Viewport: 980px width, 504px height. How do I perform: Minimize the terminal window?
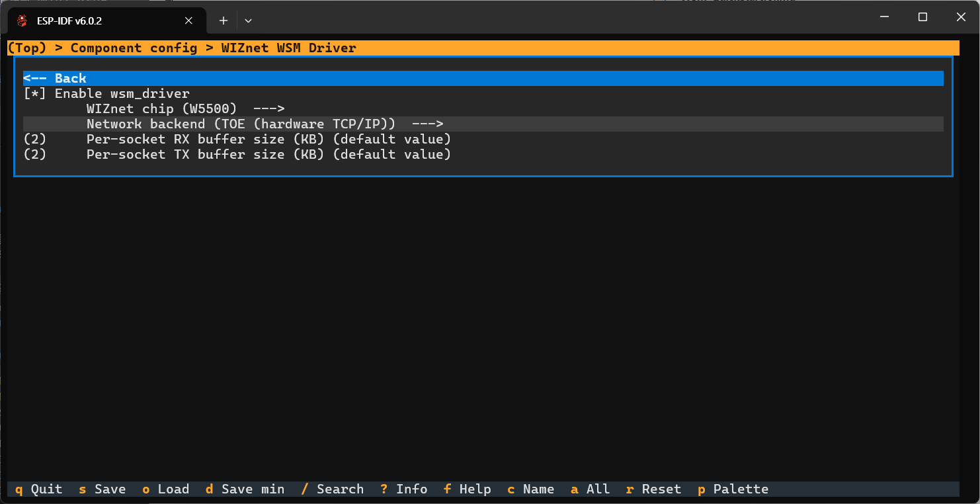[x=884, y=17]
